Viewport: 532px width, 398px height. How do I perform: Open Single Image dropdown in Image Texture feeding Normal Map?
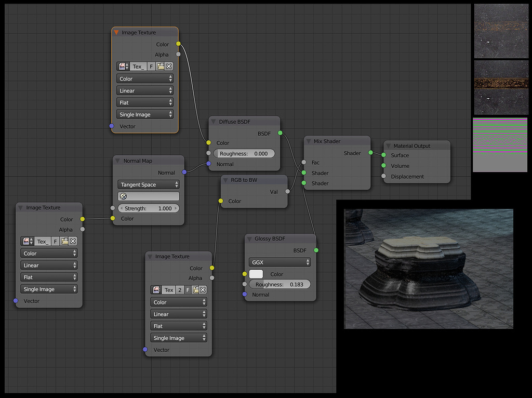(x=49, y=289)
